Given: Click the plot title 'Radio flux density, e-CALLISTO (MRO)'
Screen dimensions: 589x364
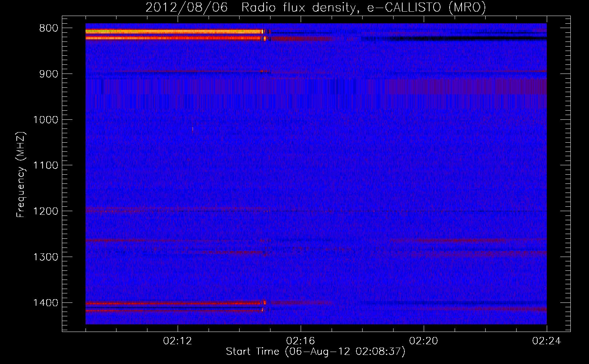Looking at the screenshot, I should click(364, 7).
